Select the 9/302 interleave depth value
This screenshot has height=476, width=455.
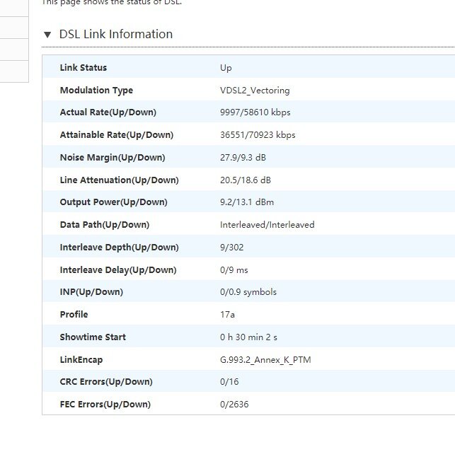pyautogui.click(x=232, y=247)
